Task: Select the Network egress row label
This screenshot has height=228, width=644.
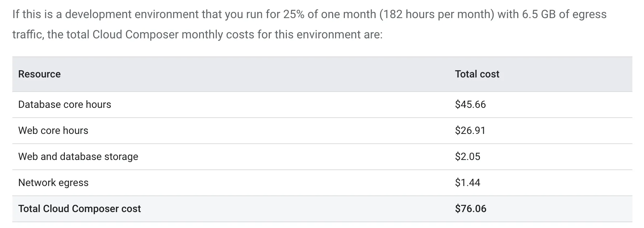Action: [53, 183]
